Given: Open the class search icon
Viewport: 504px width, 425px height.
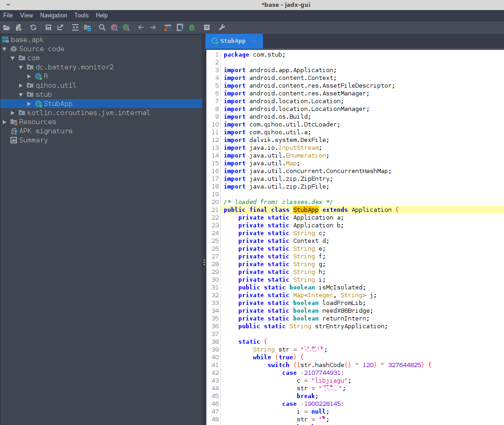Looking at the screenshot, I should pyautogui.click(x=114, y=27).
